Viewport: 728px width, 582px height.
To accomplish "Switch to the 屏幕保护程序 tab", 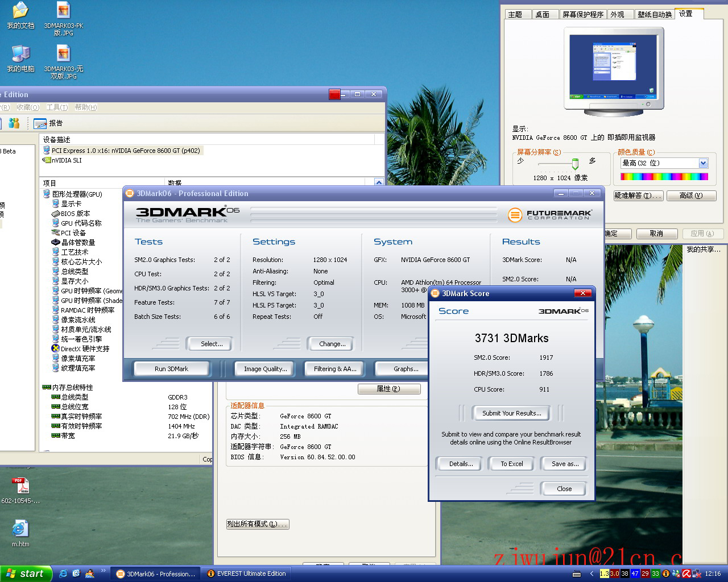I will (x=582, y=14).
